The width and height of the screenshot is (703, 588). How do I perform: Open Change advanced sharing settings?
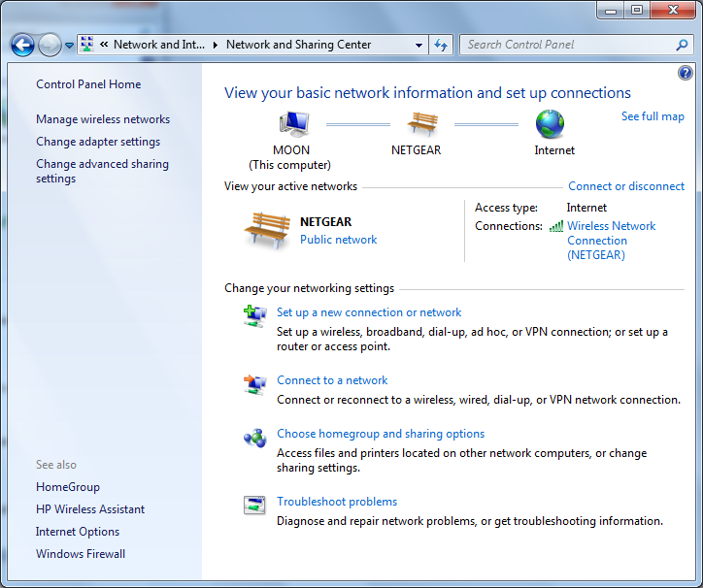(x=102, y=171)
